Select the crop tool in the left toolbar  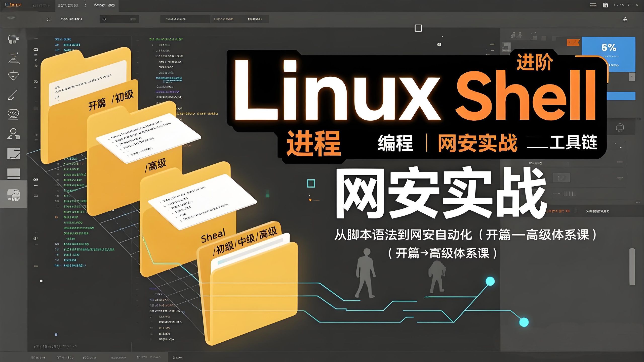pos(13,39)
